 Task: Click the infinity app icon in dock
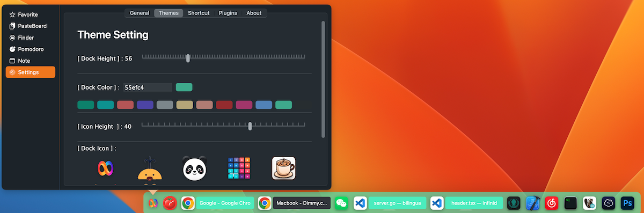coord(153,203)
